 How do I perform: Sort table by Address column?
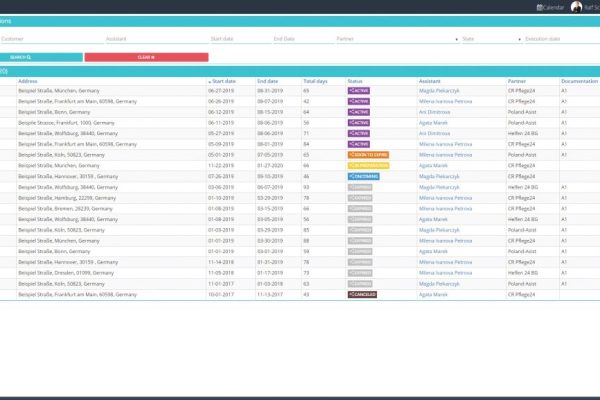pyautogui.click(x=28, y=81)
